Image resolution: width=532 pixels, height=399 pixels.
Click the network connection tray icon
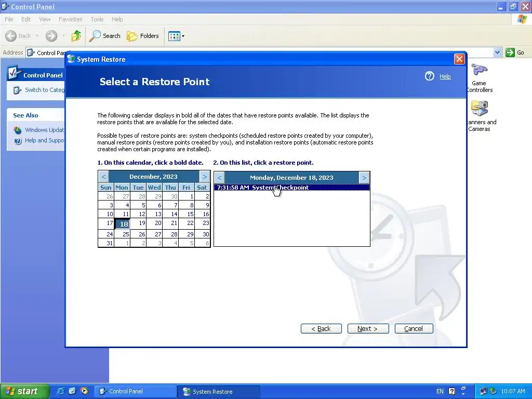[x=483, y=391]
